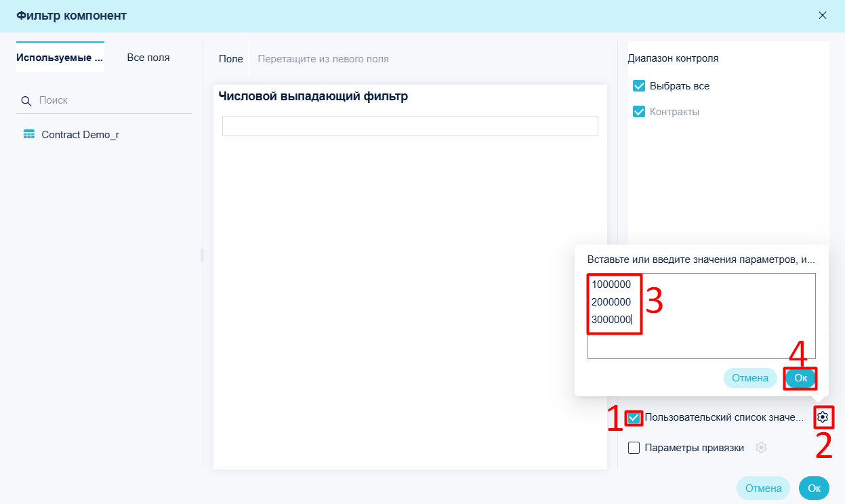Click the search magnifier icon
Image resolution: width=845 pixels, height=504 pixels.
(x=26, y=100)
